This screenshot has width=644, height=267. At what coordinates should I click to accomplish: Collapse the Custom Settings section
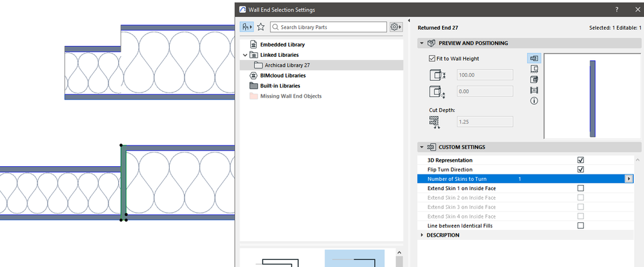[421, 147]
